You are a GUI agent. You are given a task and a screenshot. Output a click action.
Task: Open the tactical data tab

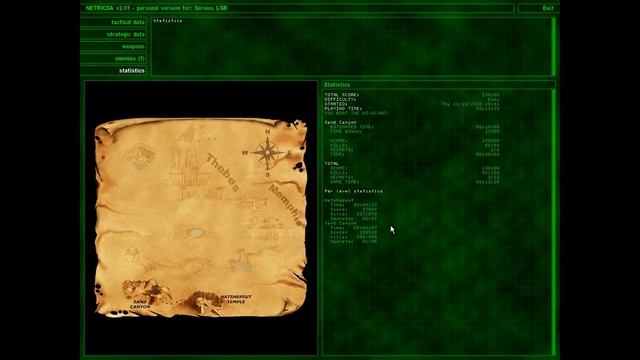point(113,22)
